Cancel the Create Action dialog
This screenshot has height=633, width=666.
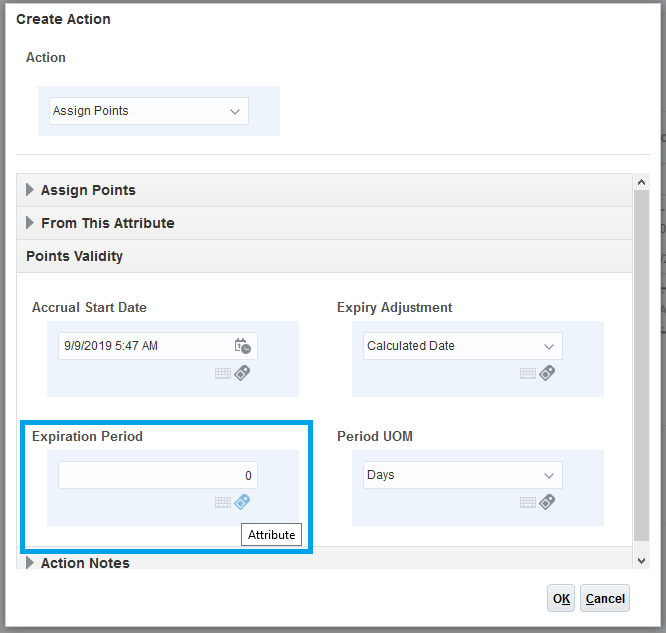click(605, 598)
